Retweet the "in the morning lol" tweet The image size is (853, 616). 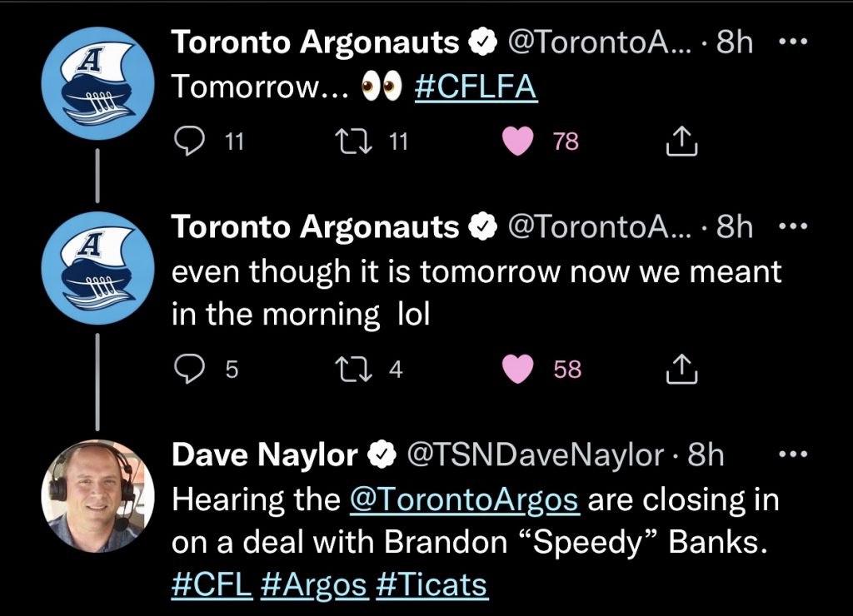(x=345, y=369)
